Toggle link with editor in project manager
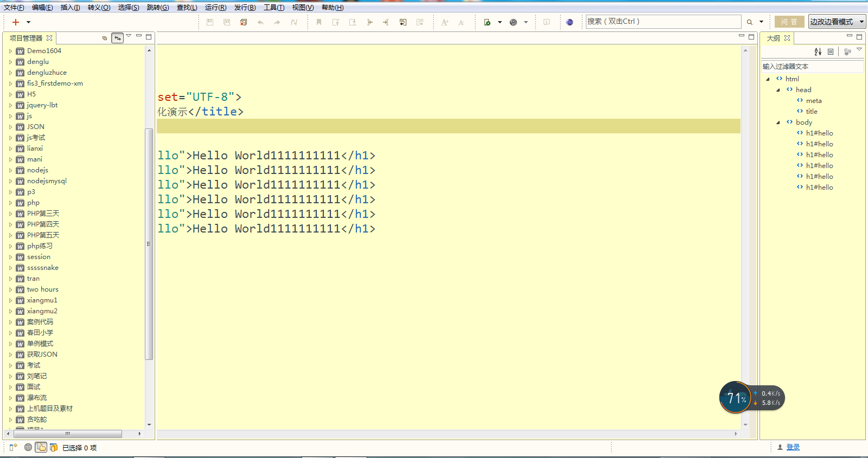The width and height of the screenshot is (868, 458). point(117,38)
